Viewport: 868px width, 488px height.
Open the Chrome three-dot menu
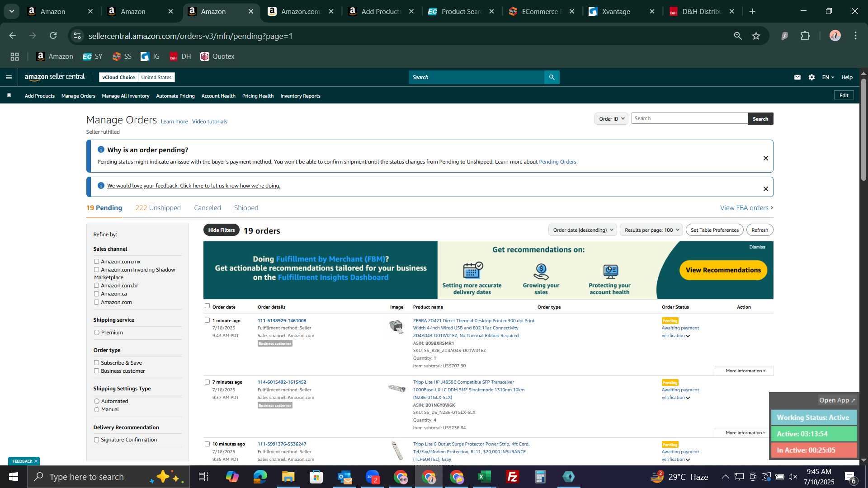click(x=855, y=36)
